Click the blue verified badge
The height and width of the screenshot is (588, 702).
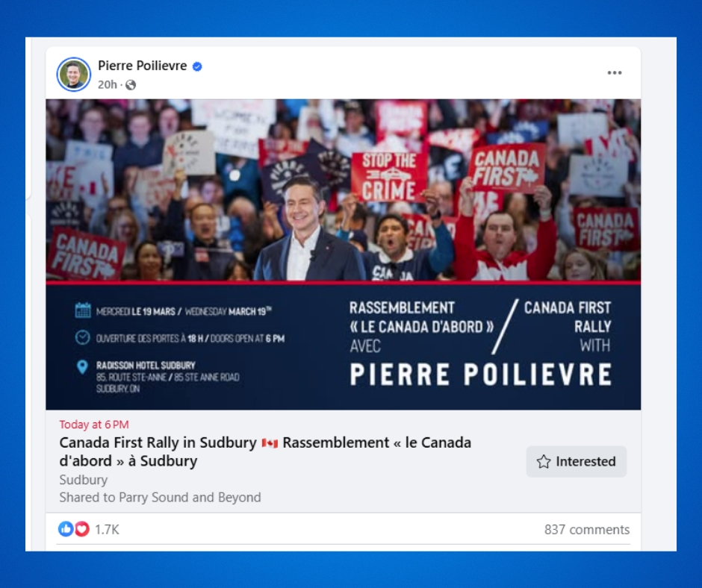197,66
